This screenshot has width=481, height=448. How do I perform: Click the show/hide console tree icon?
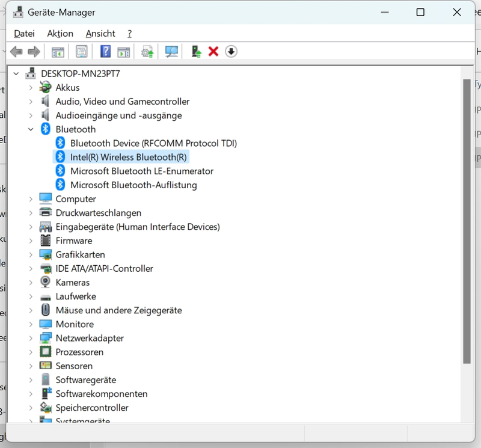point(58,52)
